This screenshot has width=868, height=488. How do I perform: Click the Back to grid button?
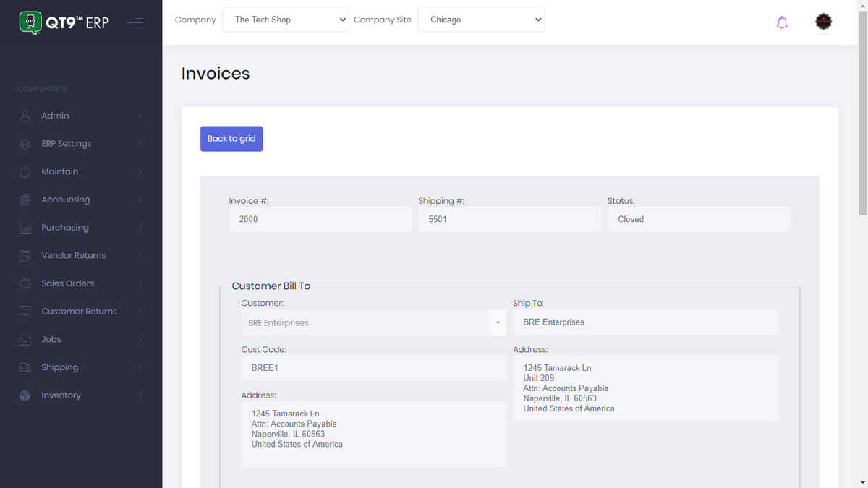231,138
